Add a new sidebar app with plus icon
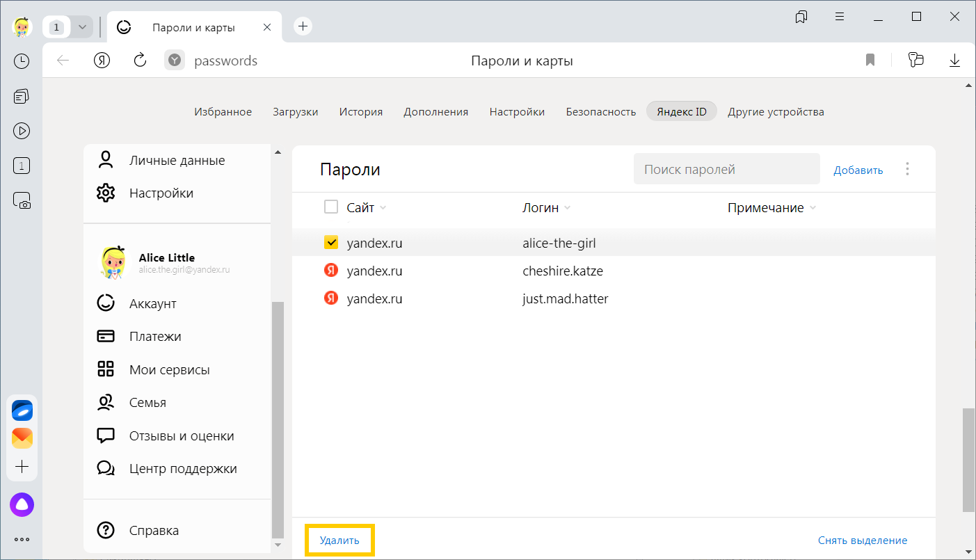The height and width of the screenshot is (560, 976). coord(22,466)
